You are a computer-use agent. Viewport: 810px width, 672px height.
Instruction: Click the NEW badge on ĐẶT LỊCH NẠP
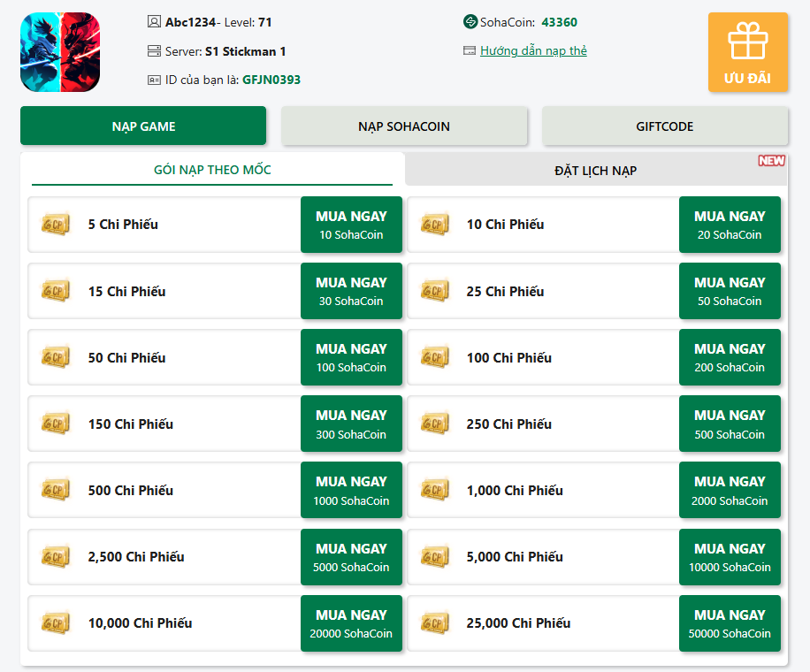pos(771,161)
